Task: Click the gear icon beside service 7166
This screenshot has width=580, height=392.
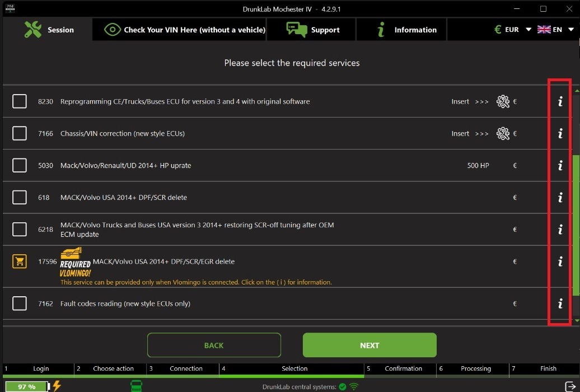Action: pyautogui.click(x=504, y=133)
